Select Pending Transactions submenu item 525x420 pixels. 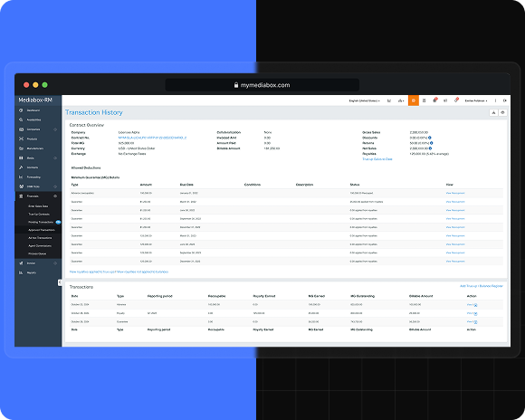[41, 222]
